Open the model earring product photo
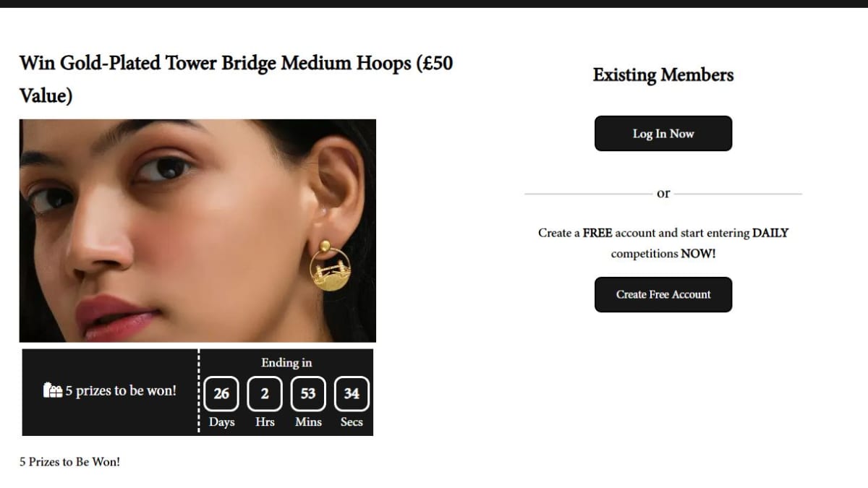Screen dimensions: 868x488 coord(197,231)
